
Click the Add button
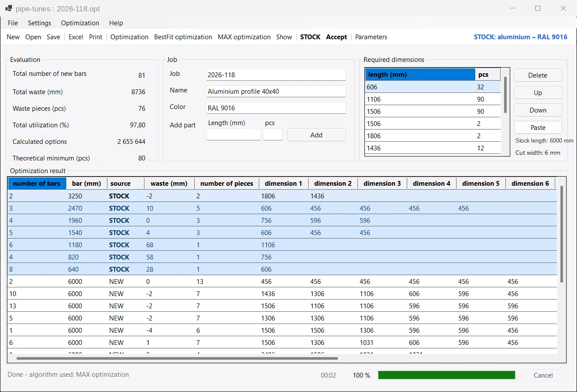point(316,135)
